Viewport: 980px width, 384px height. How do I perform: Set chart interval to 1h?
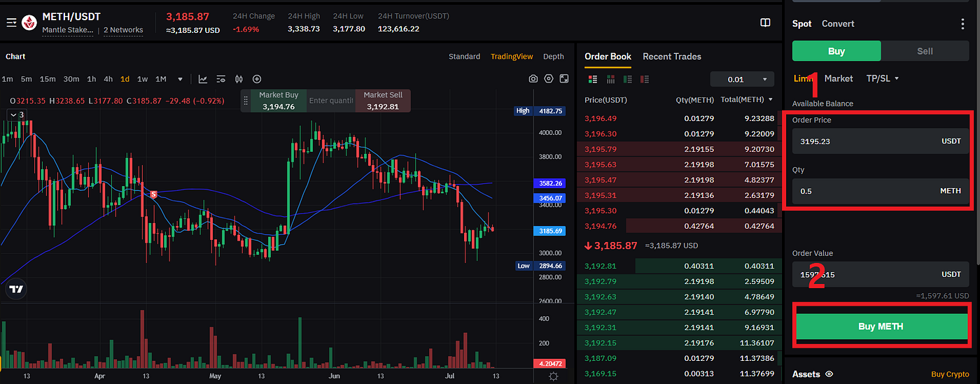pyautogui.click(x=92, y=79)
